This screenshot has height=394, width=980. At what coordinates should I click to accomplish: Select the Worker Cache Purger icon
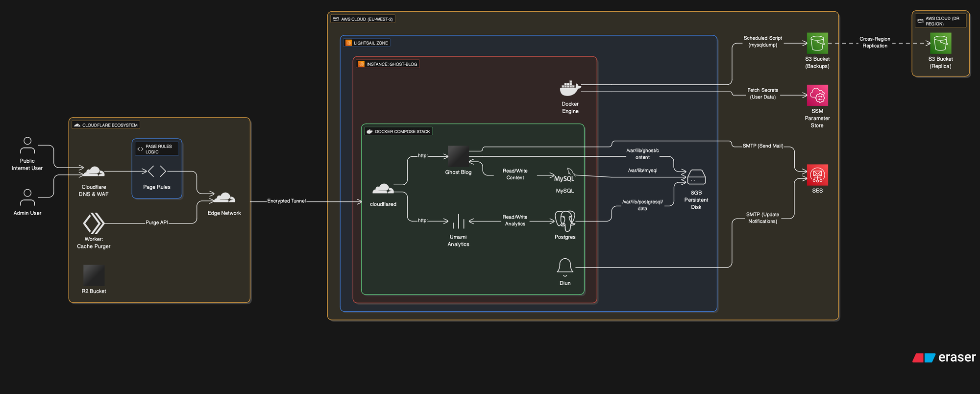(x=94, y=223)
